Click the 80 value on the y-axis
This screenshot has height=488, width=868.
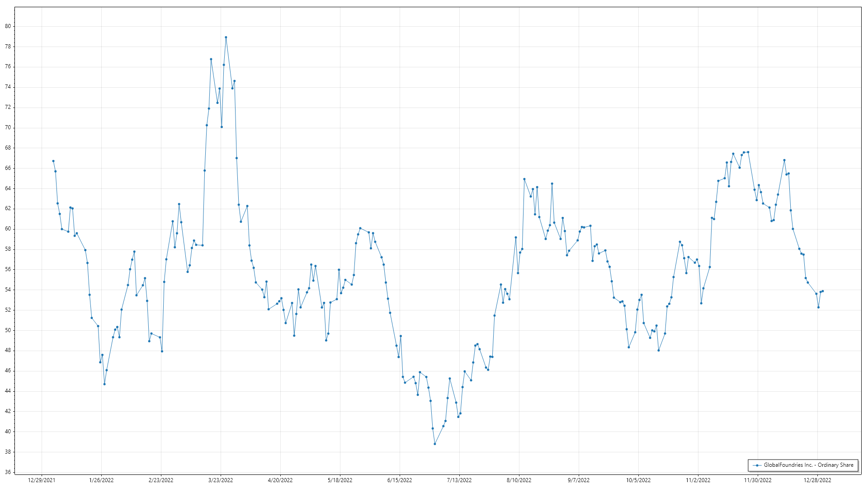[x=8, y=26]
